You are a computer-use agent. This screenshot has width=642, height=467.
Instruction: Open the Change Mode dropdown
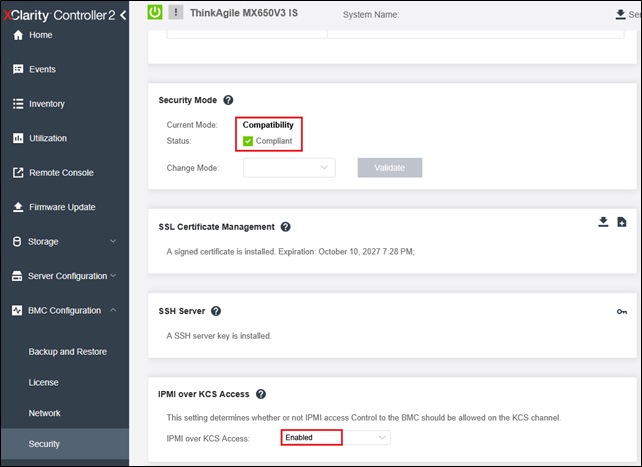point(289,168)
